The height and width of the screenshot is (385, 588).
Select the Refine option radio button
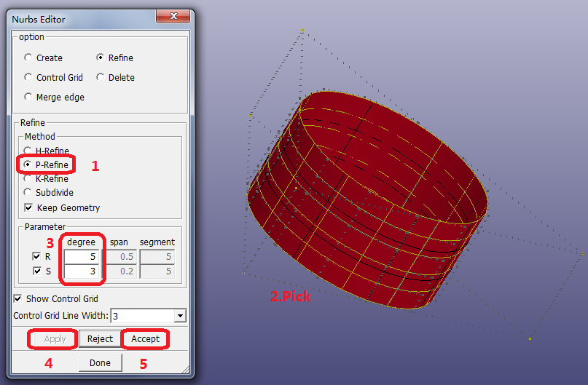click(101, 57)
